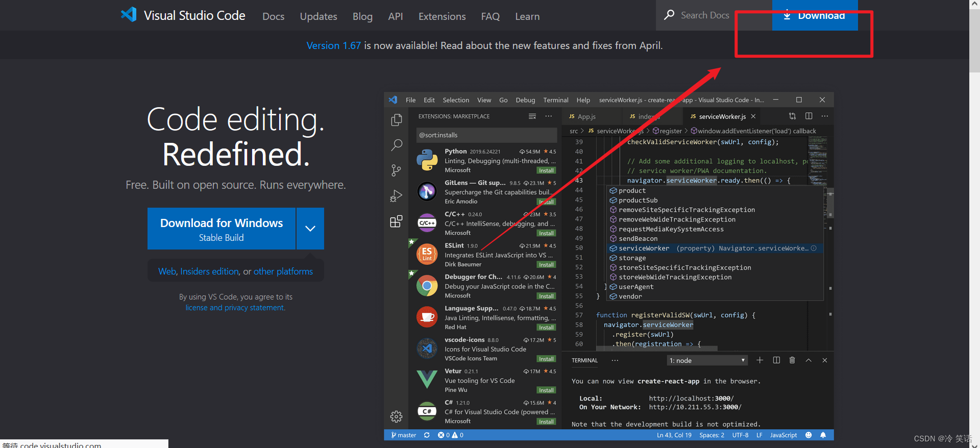Screen dimensions: 980x448
Task: Click the Search Docs field
Action: [714, 15]
